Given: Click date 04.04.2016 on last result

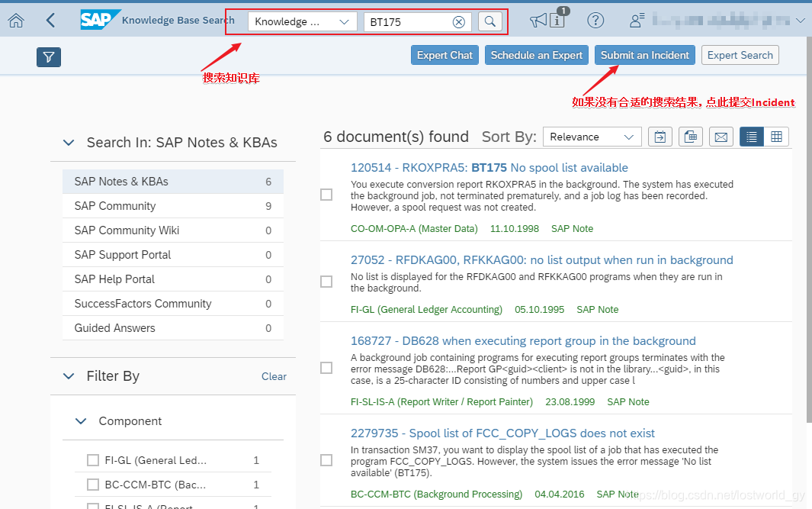Looking at the screenshot, I should [x=560, y=494].
